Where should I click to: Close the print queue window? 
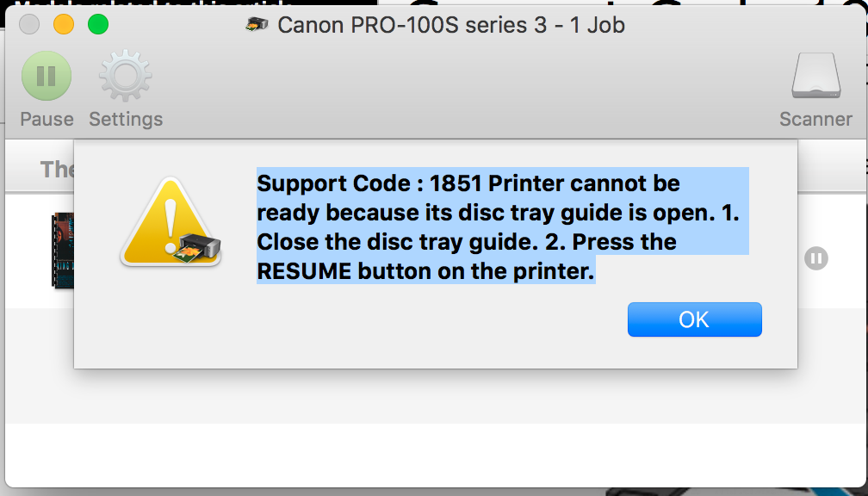29,24
